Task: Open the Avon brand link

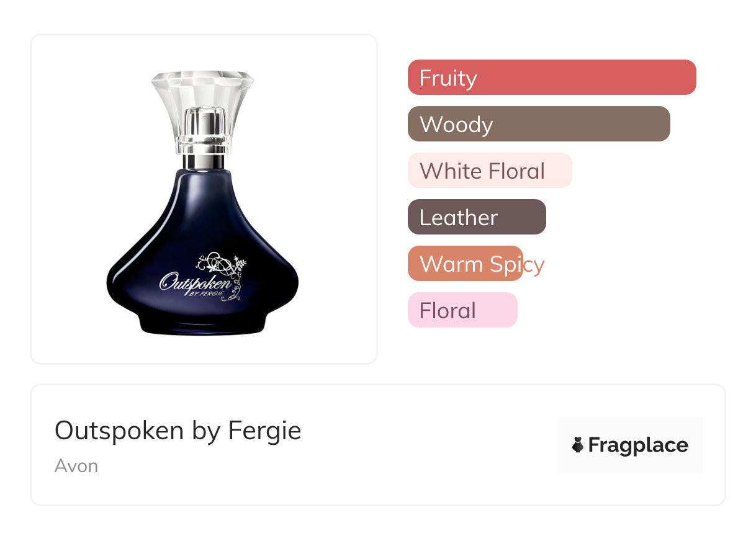Action: (76, 466)
